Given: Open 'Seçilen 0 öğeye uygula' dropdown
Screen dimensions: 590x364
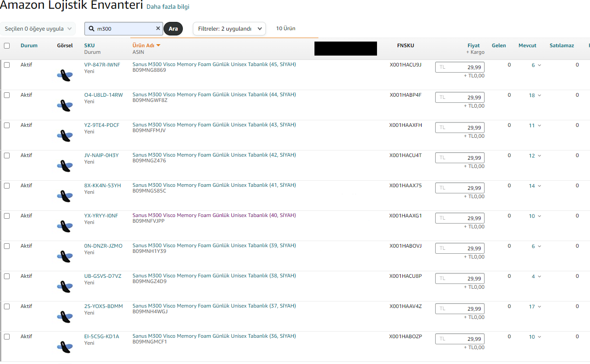Looking at the screenshot, I should [x=38, y=29].
